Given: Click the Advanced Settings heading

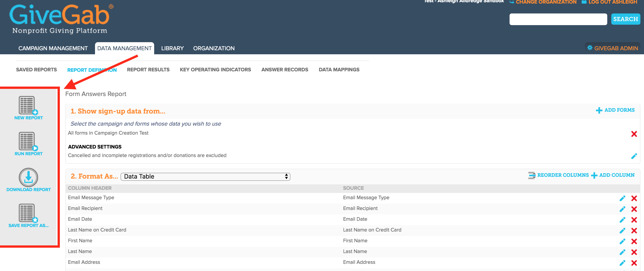Looking at the screenshot, I should (x=95, y=147).
